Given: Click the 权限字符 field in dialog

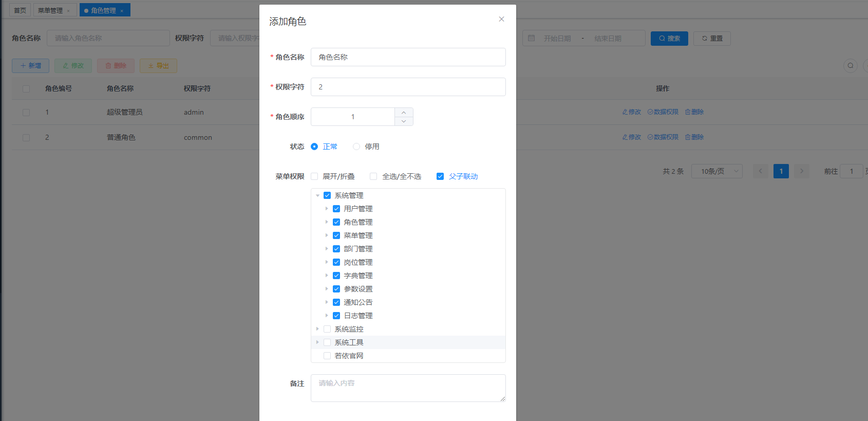Looking at the screenshot, I should (x=408, y=87).
